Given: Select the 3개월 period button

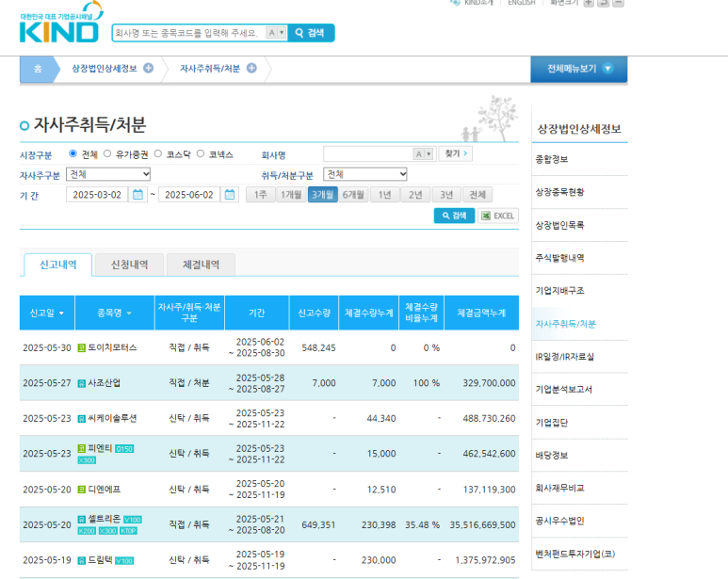Looking at the screenshot, I should coord(323,195).
